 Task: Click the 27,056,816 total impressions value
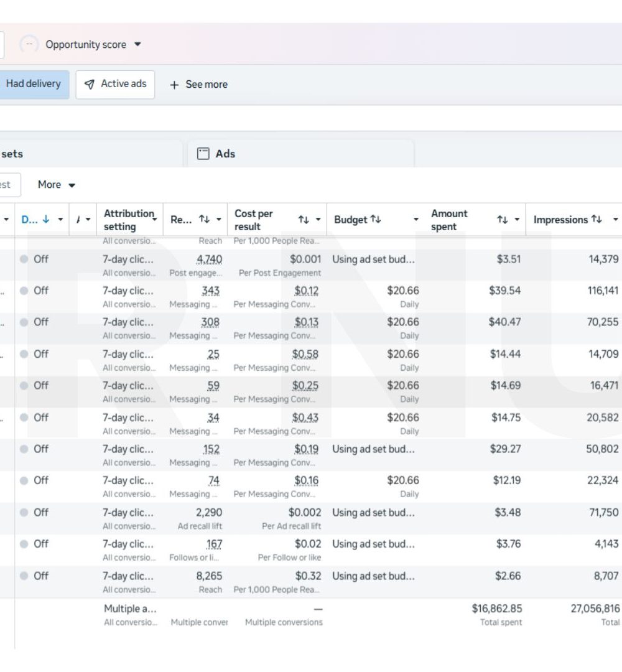[595, 609]
